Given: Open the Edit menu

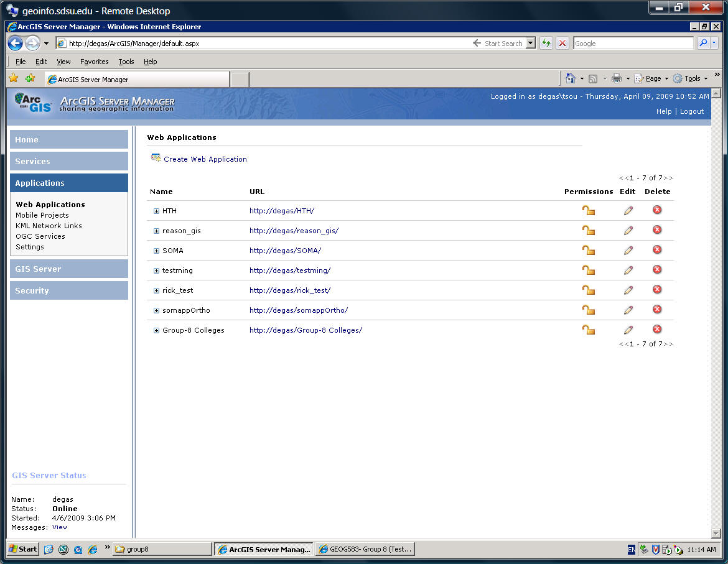Looking at the screenshot, I should (41, 62).
